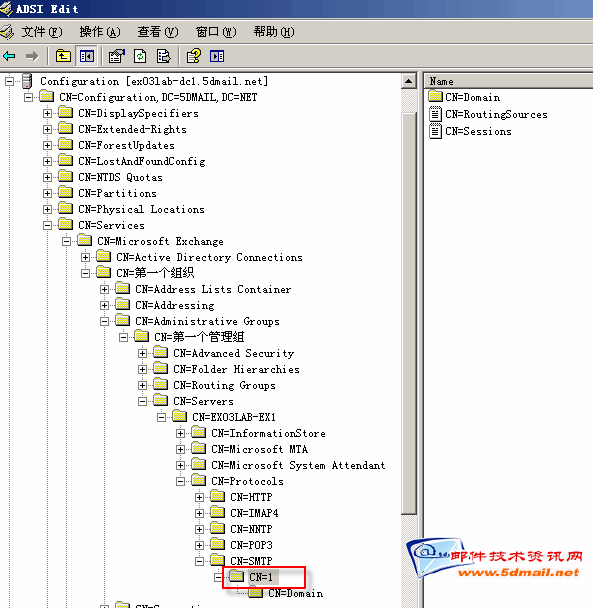This screenshot has width=593, height=608.
Task: Expand CN=NTDS Quotas node
Action: tap(47, 177)
